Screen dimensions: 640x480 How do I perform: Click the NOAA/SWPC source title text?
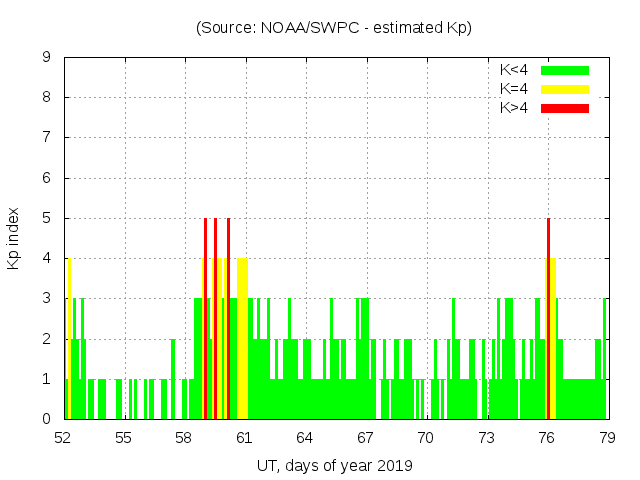tap(333, 28)
